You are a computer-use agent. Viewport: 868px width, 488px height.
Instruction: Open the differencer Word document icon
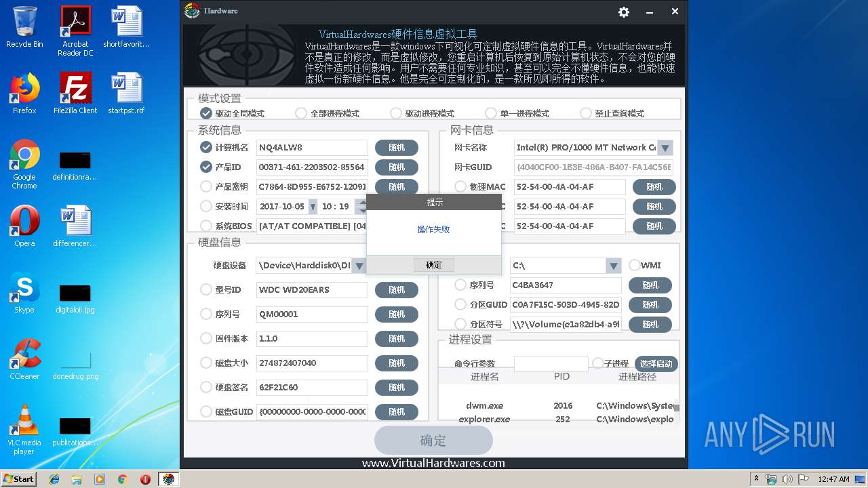point(75,226)
